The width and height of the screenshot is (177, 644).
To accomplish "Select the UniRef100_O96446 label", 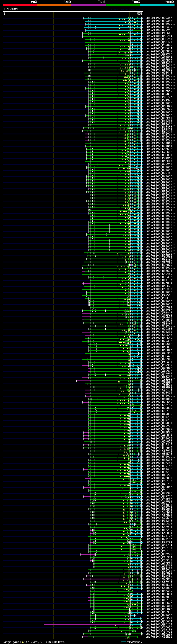I will (x=159, y=73).
